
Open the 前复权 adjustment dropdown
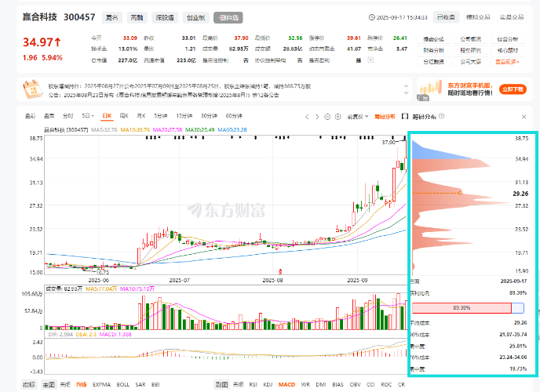(358, 117)
